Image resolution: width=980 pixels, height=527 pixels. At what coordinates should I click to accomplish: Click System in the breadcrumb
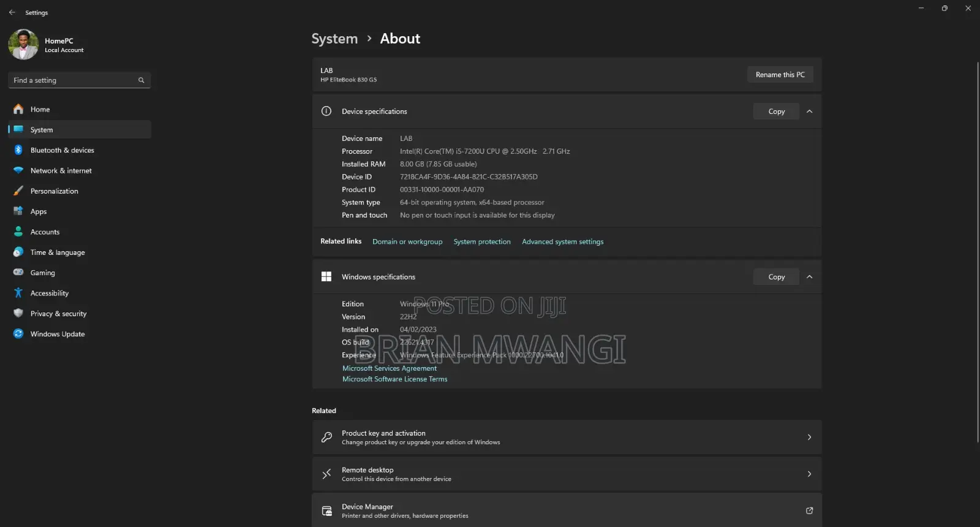click(334, 39)
